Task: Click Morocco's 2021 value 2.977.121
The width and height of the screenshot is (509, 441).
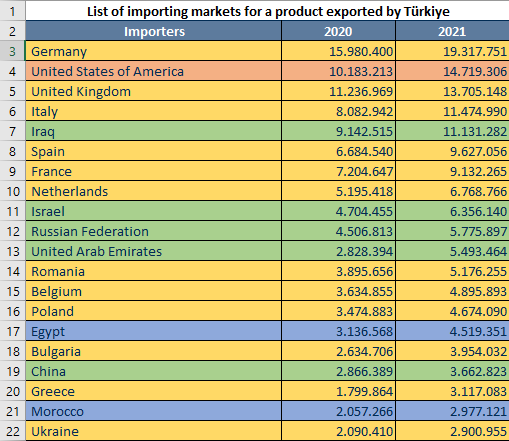Action: [452, 411]
